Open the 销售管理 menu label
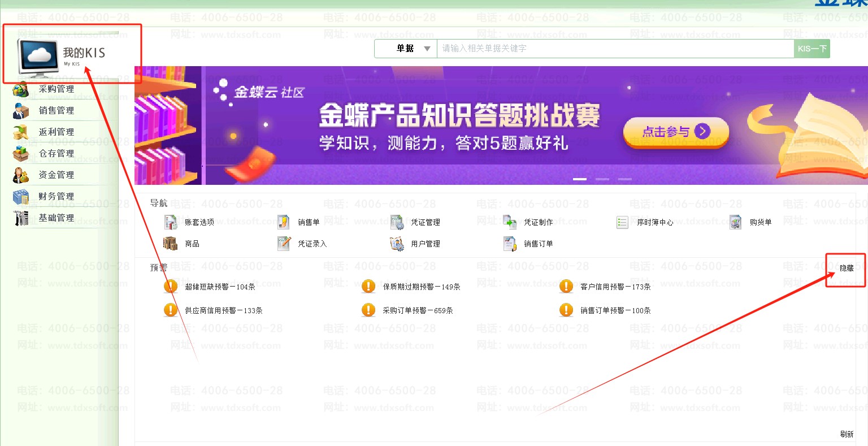This screenshot has width=868, height=446. coord(57,111)
